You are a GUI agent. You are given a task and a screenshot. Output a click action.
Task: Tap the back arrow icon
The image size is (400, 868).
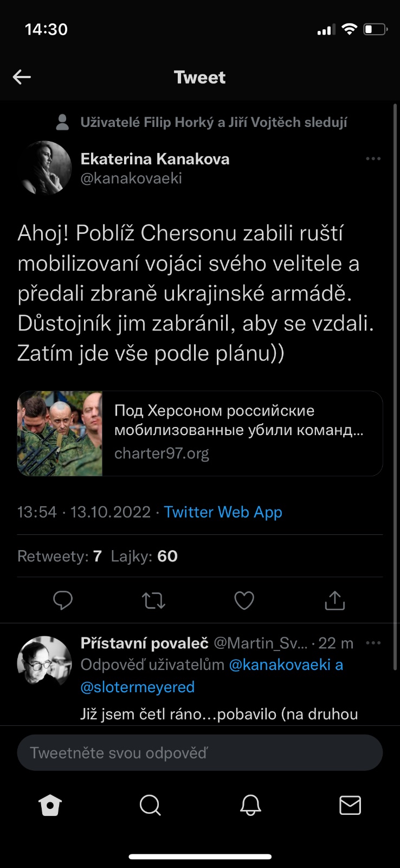(22, 77)
